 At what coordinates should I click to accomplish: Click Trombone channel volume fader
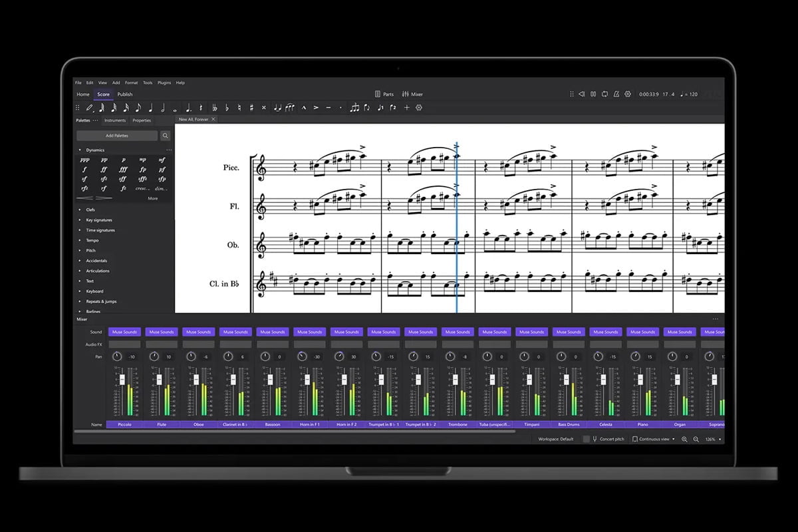(455, 380)
